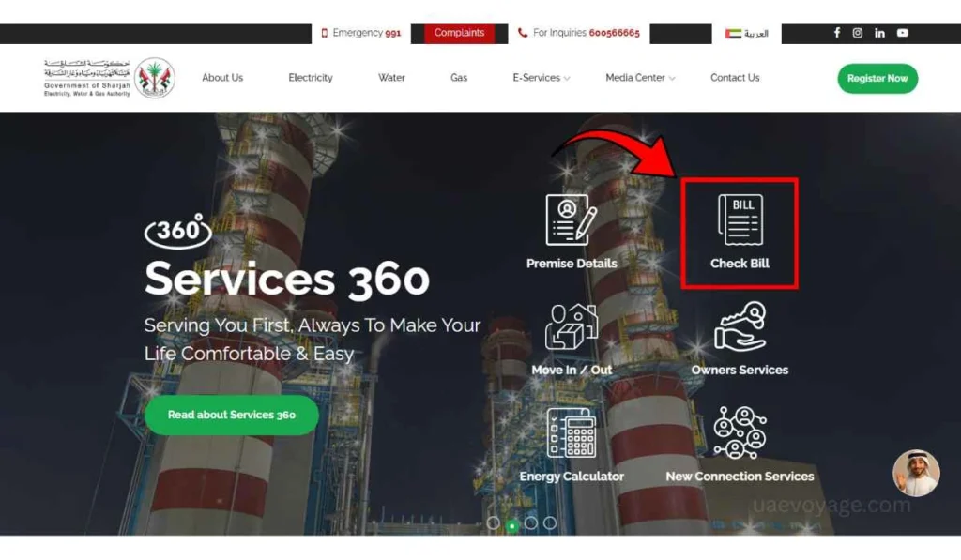
Task: Click the green Register Now button
Action: [x=877, y=79]
